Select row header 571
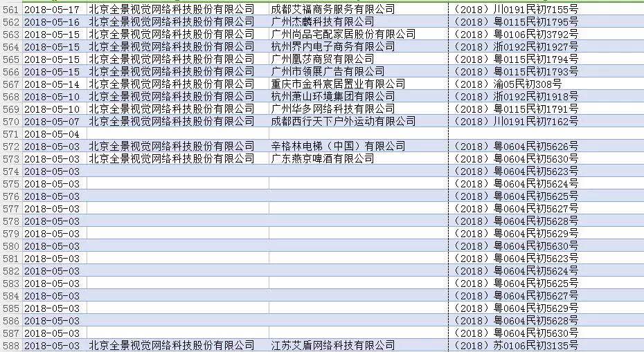 coord(11,133)
